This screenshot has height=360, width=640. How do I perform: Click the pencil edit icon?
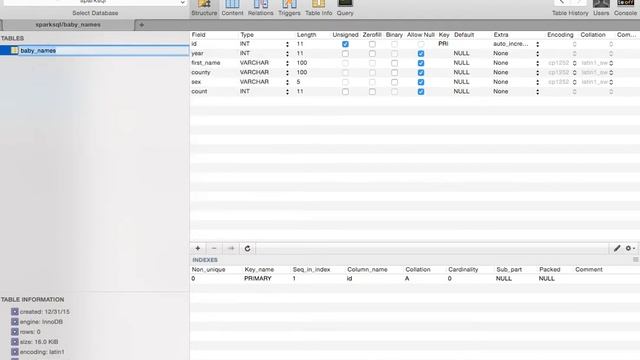click(x=617, y=248)
